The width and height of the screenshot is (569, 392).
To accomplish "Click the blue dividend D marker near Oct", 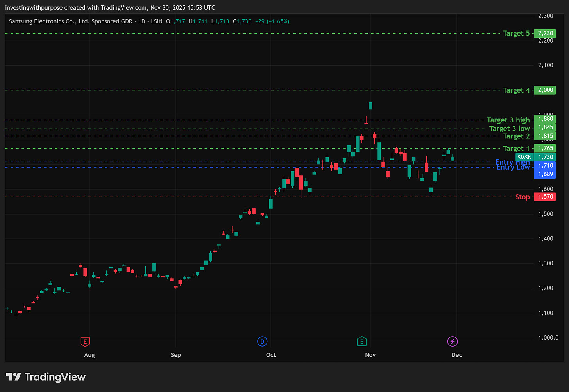I will point(262,342).
